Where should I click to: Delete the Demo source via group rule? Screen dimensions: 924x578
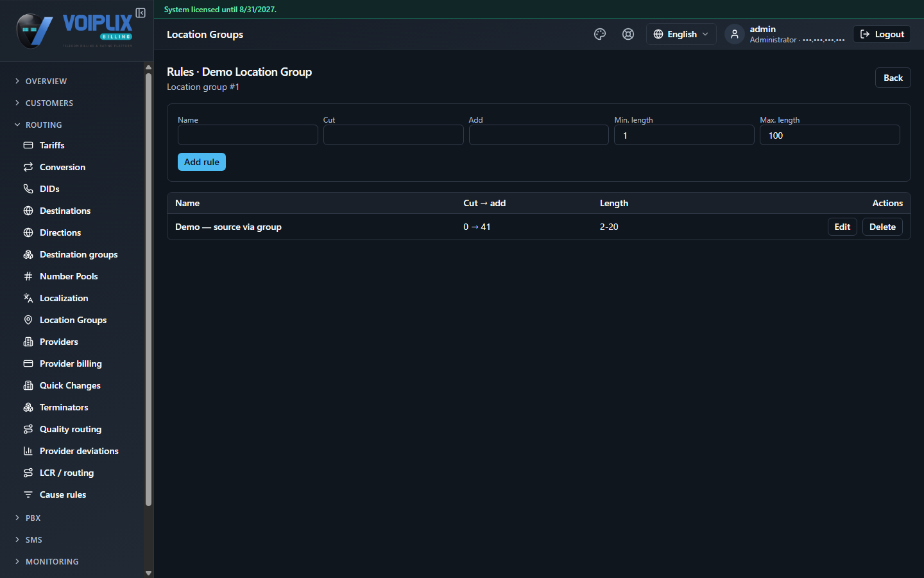click(882, 227)
